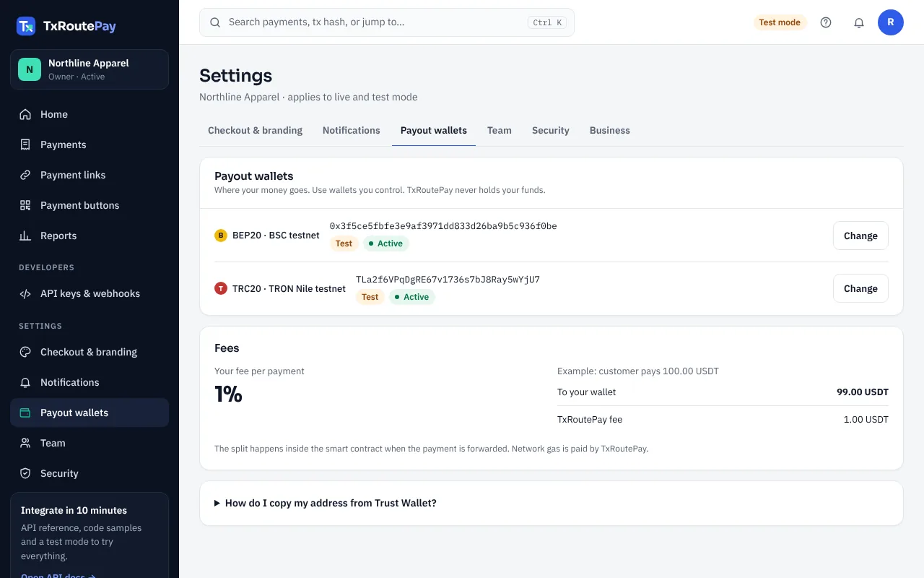Screen dimensions: 924x578
Task: Click the BEP20 yellow coin icon
Action: (x=221, y=236)
